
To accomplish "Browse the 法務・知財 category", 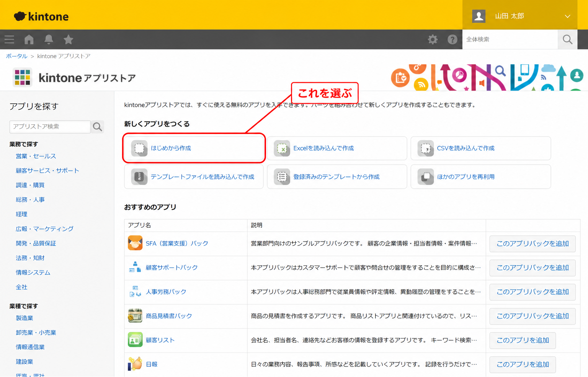I will click(x=30, y=258).
